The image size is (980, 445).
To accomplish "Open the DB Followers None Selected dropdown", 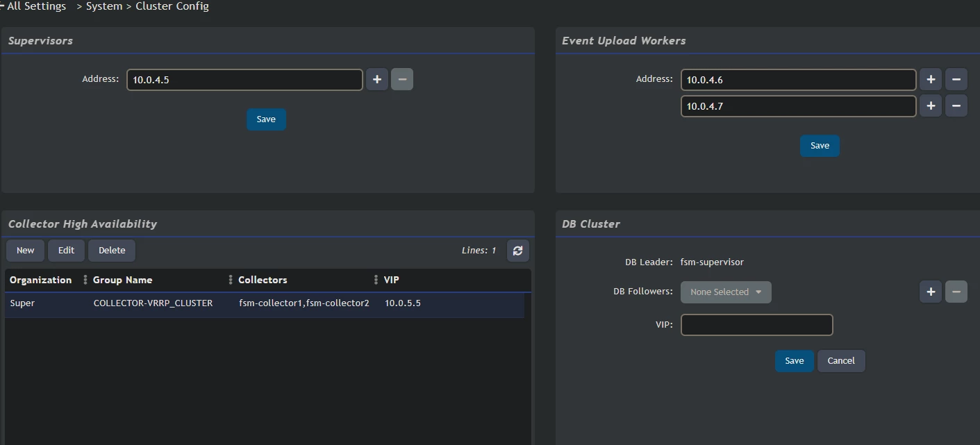I will pos(726,292).
